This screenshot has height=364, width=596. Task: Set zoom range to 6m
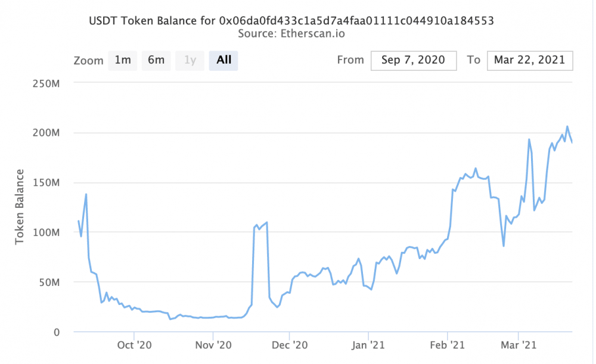pos(156,60)
